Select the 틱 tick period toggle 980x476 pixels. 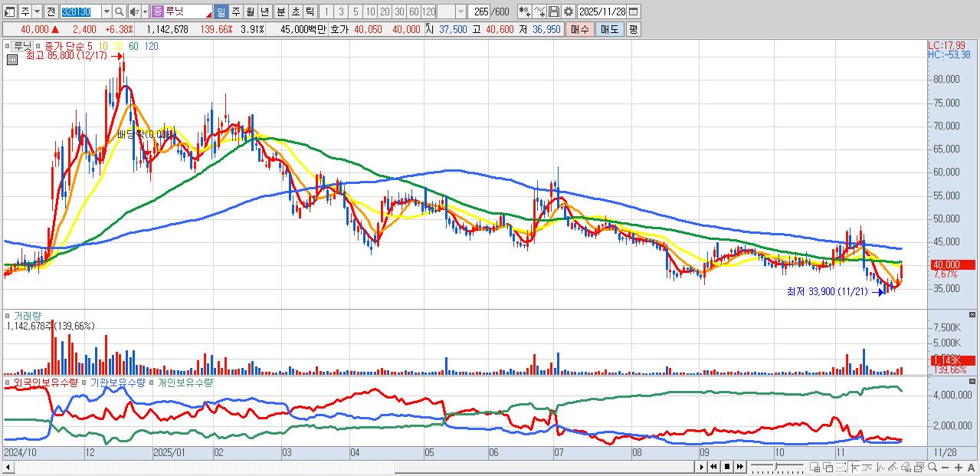tap(310, 11)
